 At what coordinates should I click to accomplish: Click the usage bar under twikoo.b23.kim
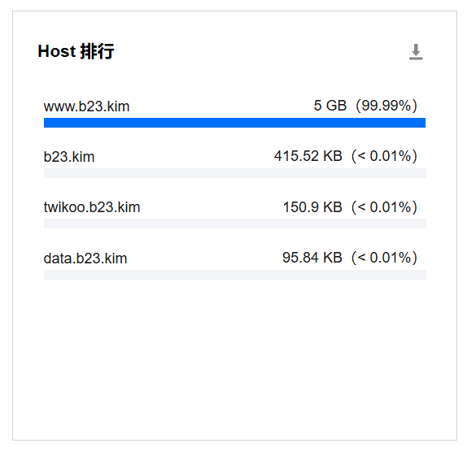(235, 224)
